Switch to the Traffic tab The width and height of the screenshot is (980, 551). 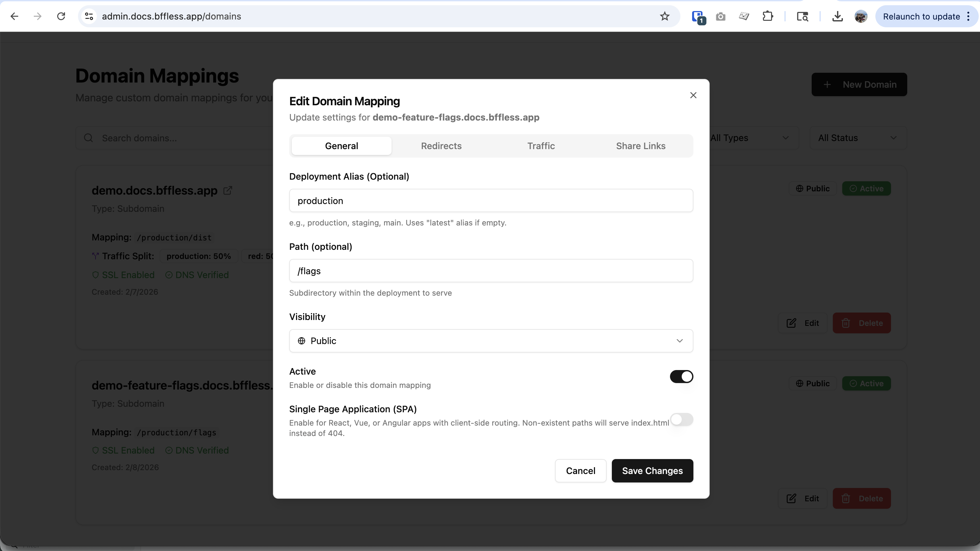click(541, 146)
